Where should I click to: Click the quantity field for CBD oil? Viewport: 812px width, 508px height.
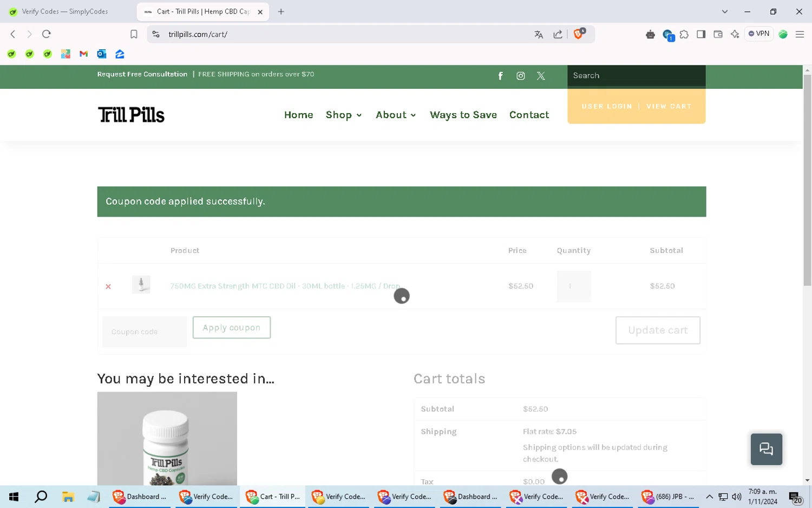pyautogui.click(x=574, y=286)
